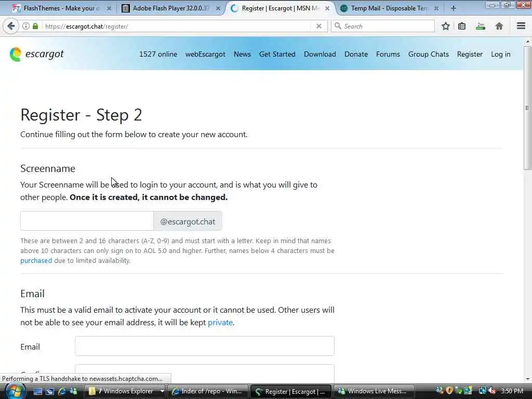Image resolution: width=532 pixels, height=399 pixels.
Task: Expand Windows Explorer taskbar group arrow
Action: [162, 391]
